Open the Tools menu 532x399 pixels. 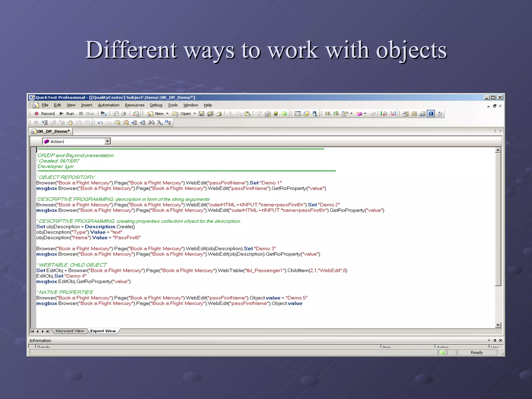[x=173, y=105]
